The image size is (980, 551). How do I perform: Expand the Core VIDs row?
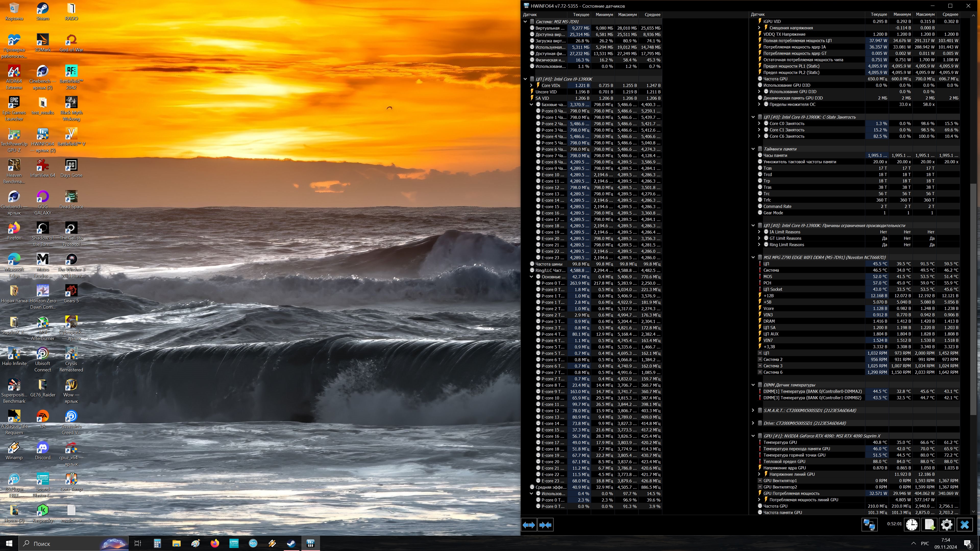[531, 85]
